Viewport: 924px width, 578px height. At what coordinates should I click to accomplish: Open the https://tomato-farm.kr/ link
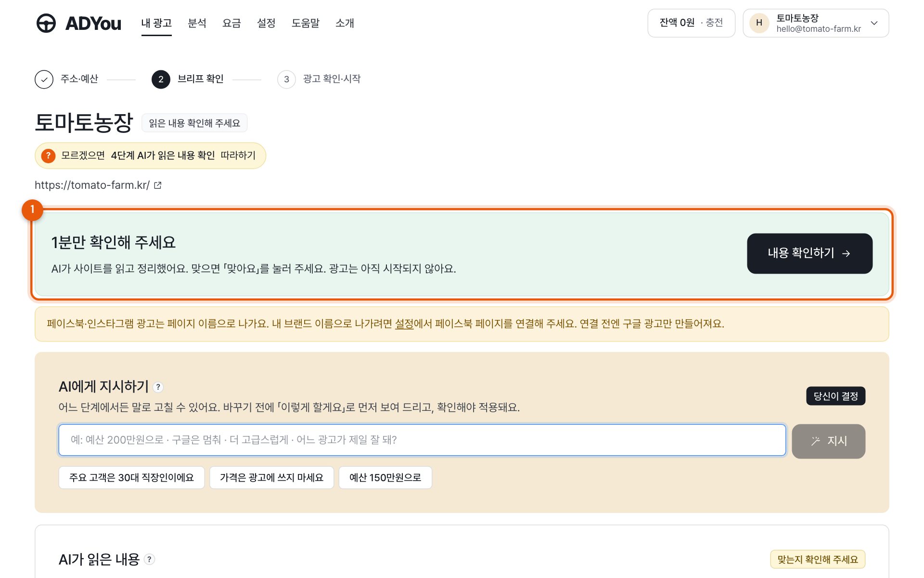(92, 185)
